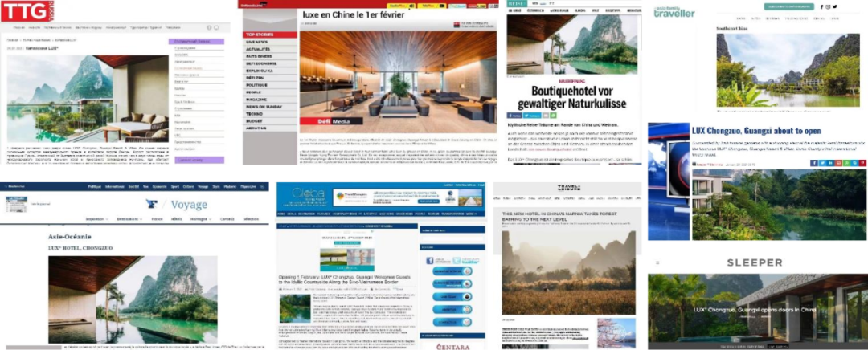The image size is (868, 350).
Task: Open ABOUT US in Defimedia sidebar
Action: pos(269,128)
